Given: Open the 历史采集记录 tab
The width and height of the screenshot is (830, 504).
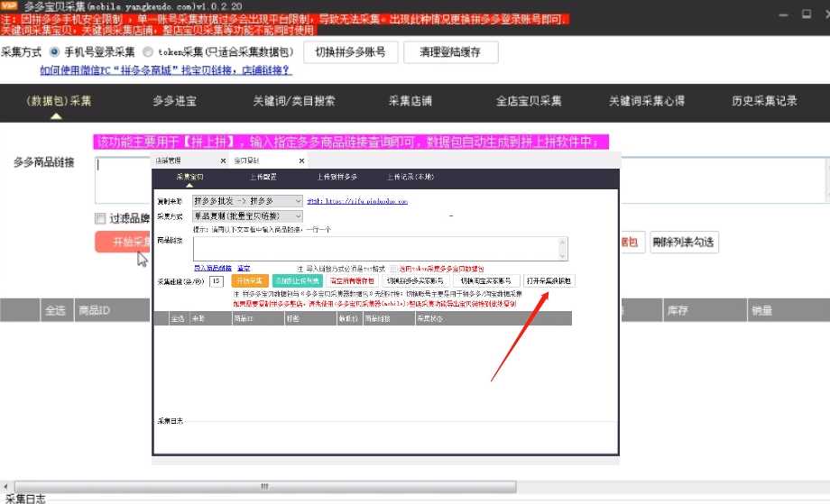Looking at the screenshot, I should (764, 101).
